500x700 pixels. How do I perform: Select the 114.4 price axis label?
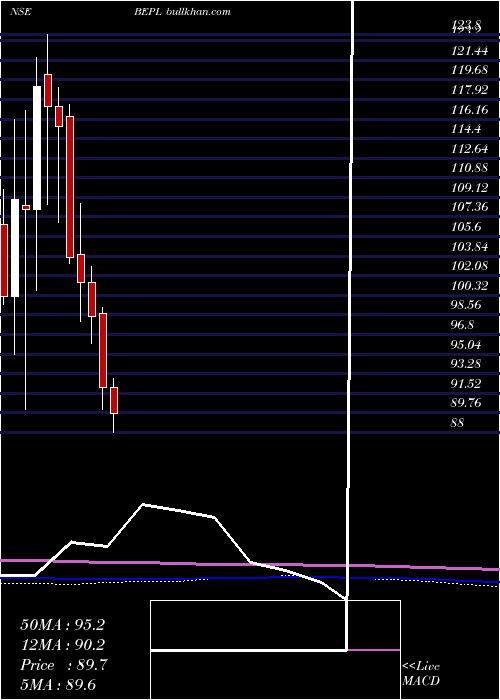(466, 129)
